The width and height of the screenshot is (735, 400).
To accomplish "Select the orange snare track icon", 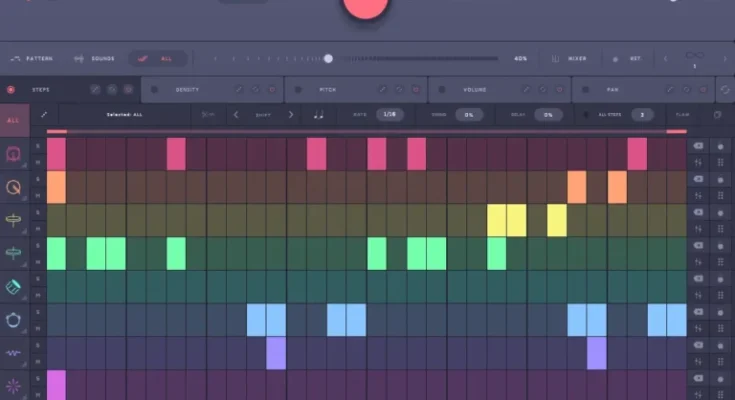I will [x=14, y=187].
